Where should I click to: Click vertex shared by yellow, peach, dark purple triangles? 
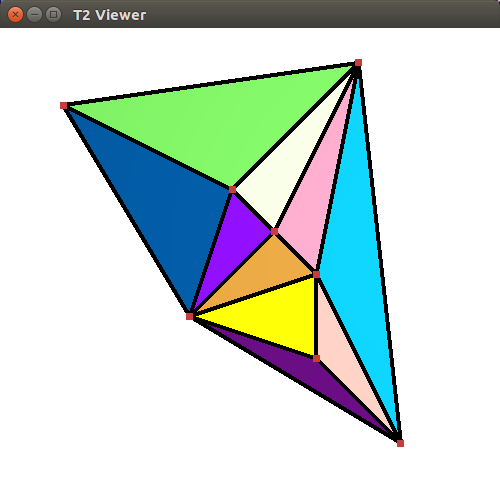pyautogui.click(x=316, y=358)
